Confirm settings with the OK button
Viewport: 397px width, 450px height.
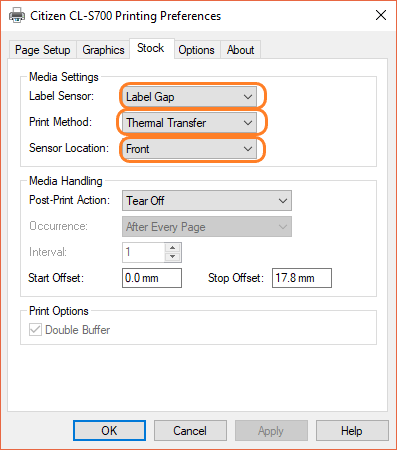click(109, 431)
